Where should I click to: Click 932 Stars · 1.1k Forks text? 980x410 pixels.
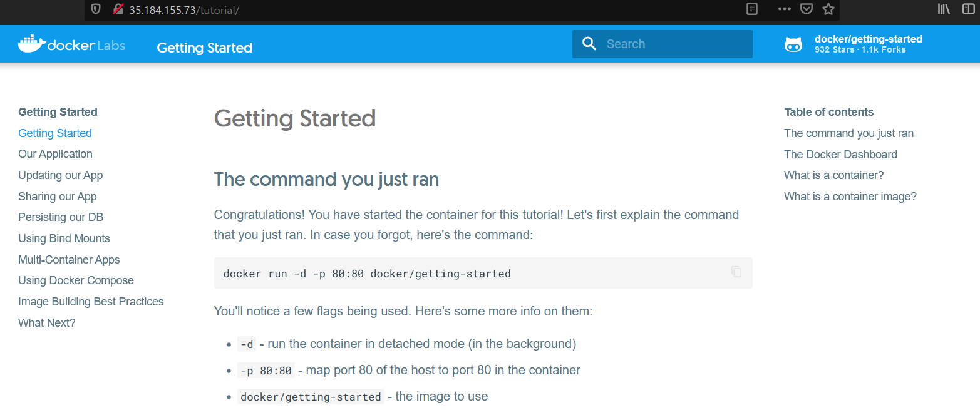click(860, 49)
